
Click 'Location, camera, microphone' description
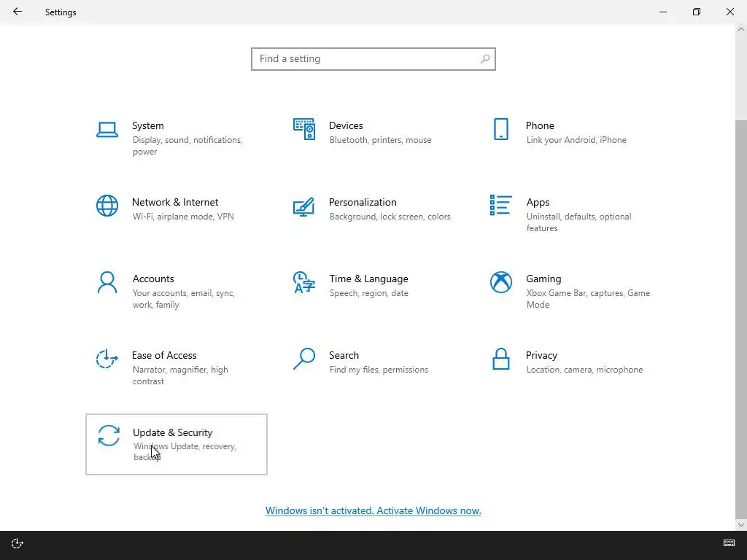click(x=584, y=370)
